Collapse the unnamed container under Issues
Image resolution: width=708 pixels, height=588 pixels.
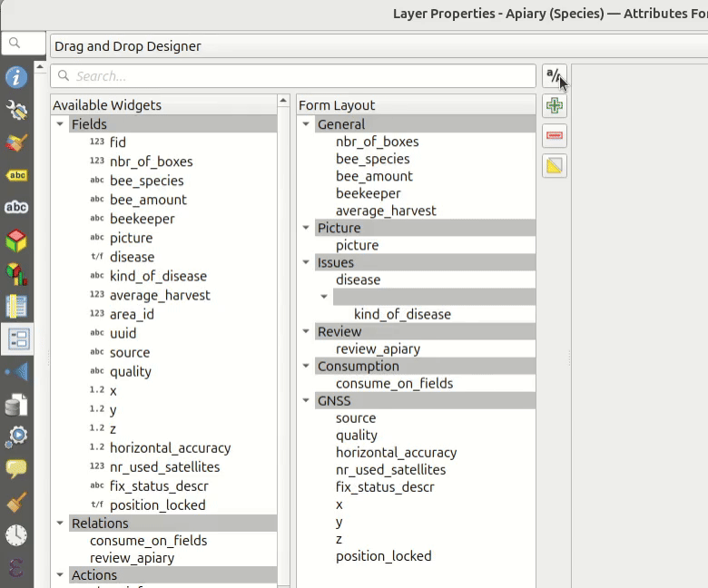click(x=324, y=297)
